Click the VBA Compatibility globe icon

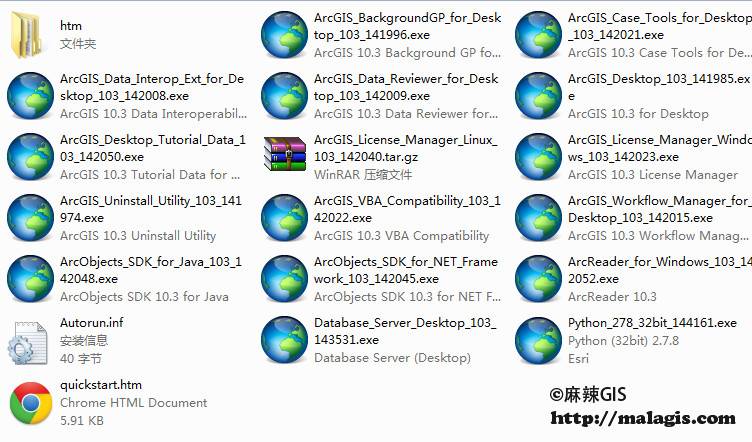coord(284,218)
